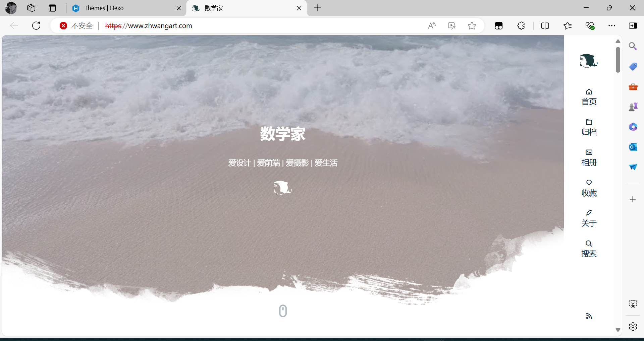Open the 收藏 favorites menu item
The image size is (644, 341).
coord(589,189)
